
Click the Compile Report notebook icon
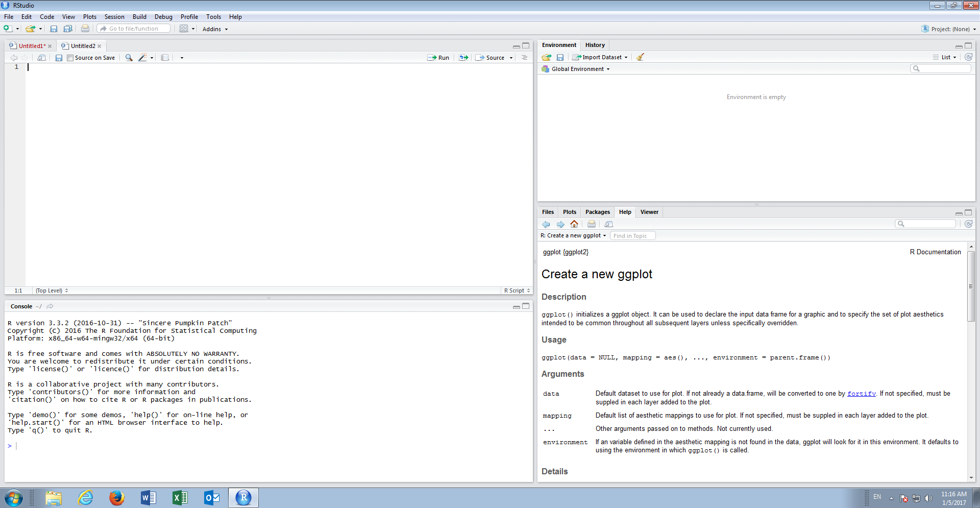point(165,58)
